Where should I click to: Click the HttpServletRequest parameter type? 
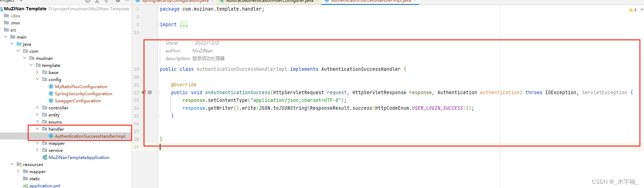point(299,92)
